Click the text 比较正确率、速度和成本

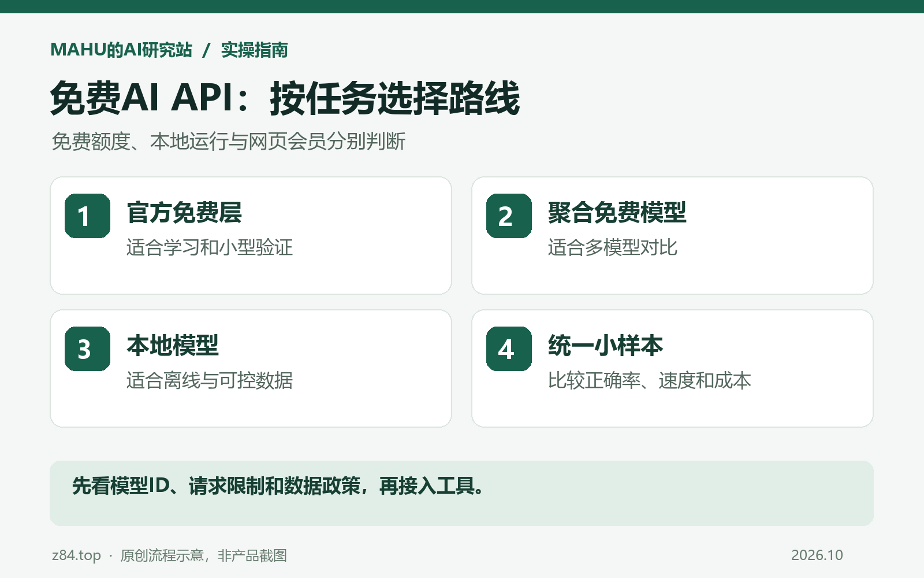[649, 380]
